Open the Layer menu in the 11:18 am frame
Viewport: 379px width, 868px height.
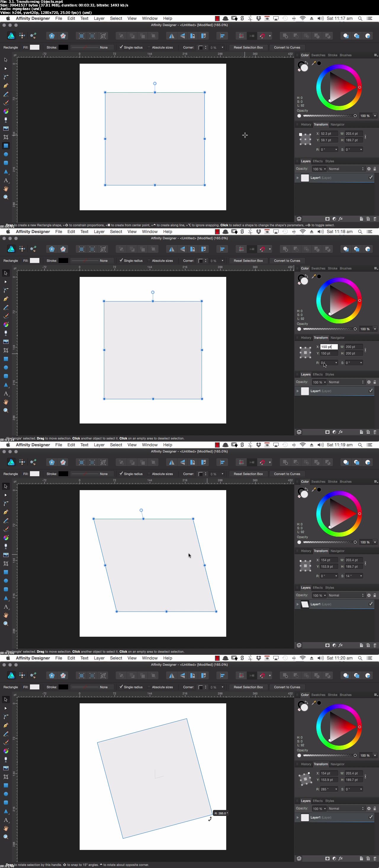[x=99, y=232]
